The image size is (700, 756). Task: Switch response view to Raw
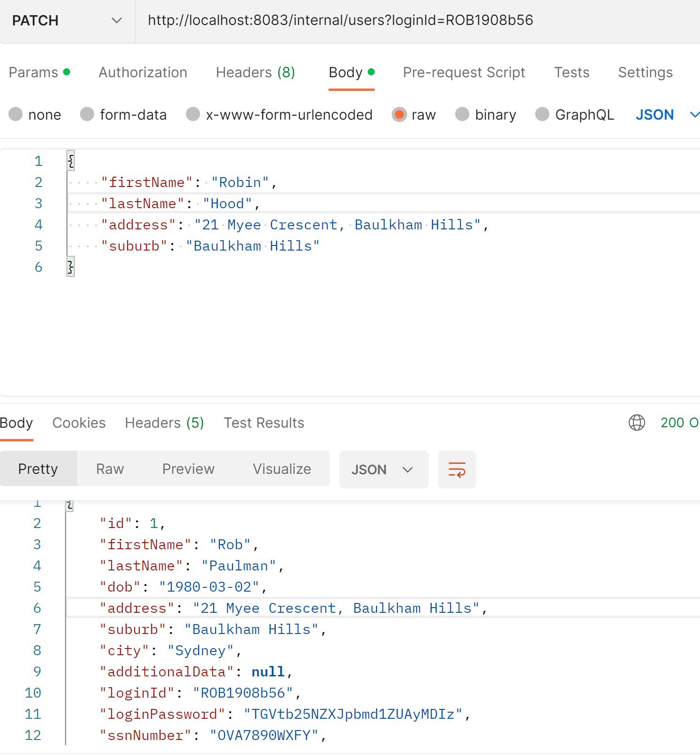(110, 469)
